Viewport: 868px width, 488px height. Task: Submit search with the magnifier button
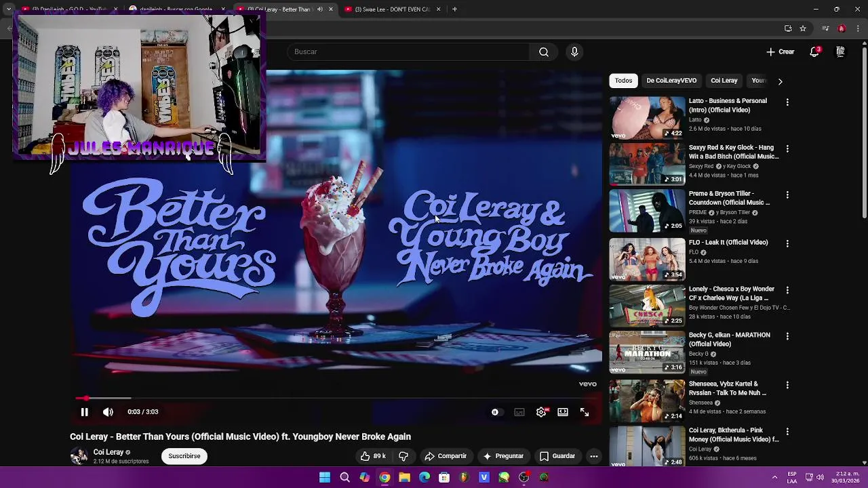(544, 52)
